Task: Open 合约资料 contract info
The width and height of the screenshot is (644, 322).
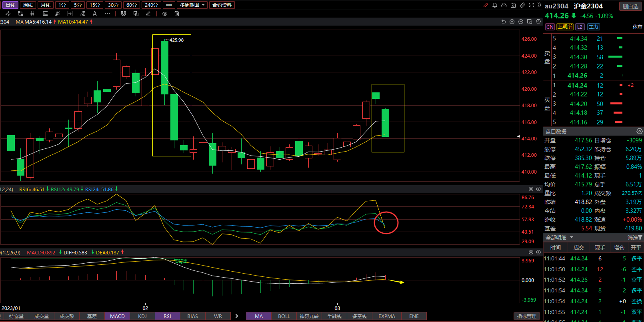Action: coord(222,5)
